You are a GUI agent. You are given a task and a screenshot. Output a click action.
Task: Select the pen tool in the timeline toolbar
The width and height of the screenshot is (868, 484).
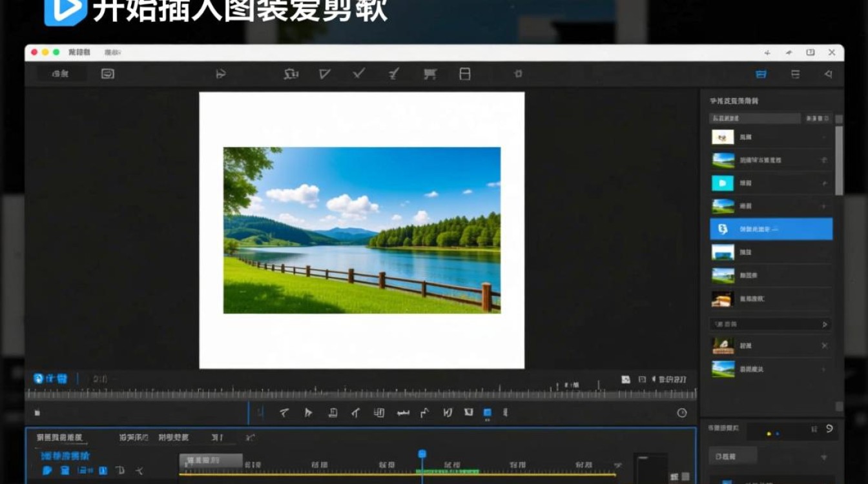tap(355, 413)
